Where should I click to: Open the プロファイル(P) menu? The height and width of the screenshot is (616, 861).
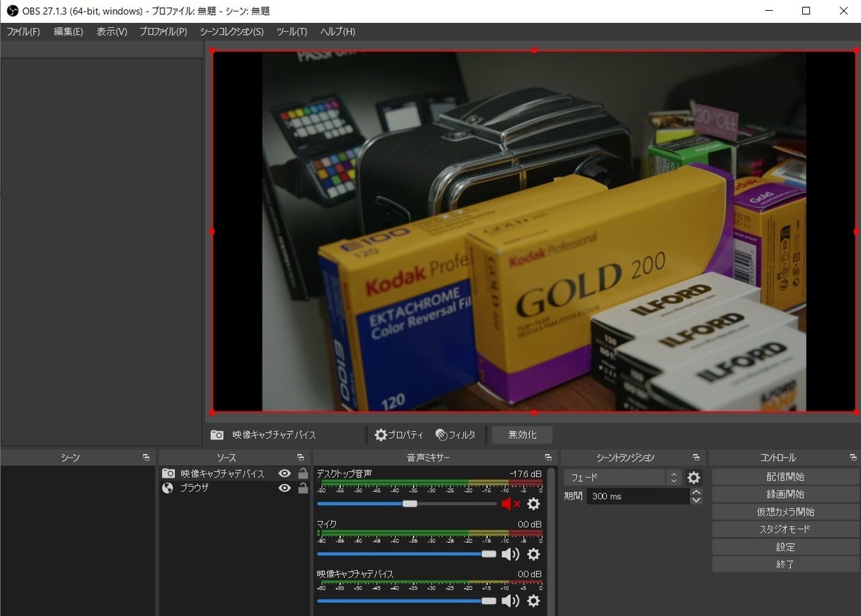pos(163,32)
